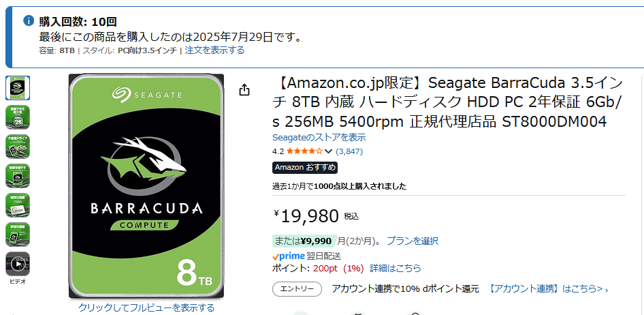Click the main BarraCuda 8TB product image
Image resolution: width=644 pixels, height=315 pixels.
[x=146, y=185]
